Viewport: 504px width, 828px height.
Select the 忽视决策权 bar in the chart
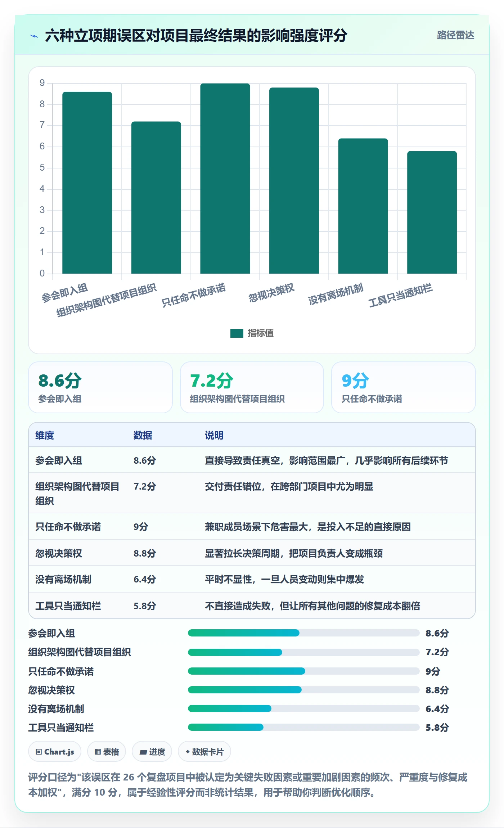[x=294, y=181]
